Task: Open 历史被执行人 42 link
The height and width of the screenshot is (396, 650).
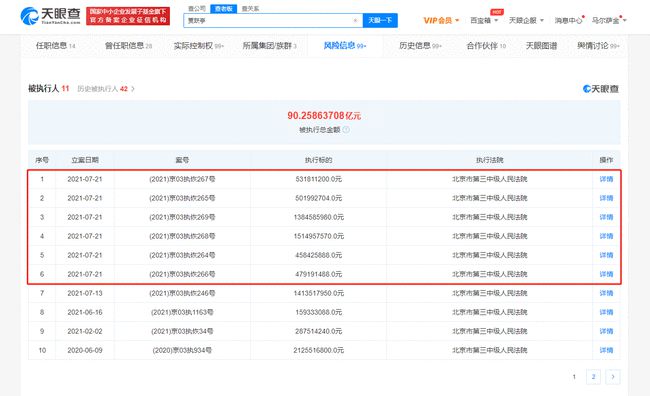Action: tap(106, 89)
